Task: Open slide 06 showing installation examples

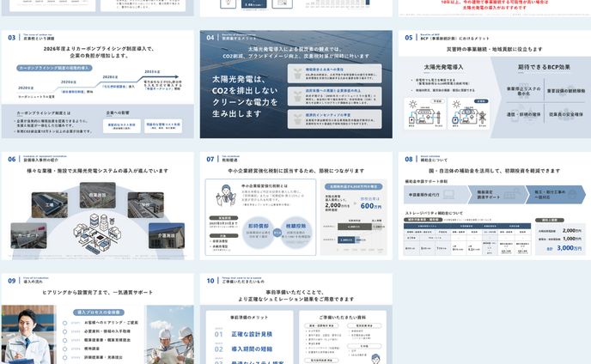Action: point(98,206)
